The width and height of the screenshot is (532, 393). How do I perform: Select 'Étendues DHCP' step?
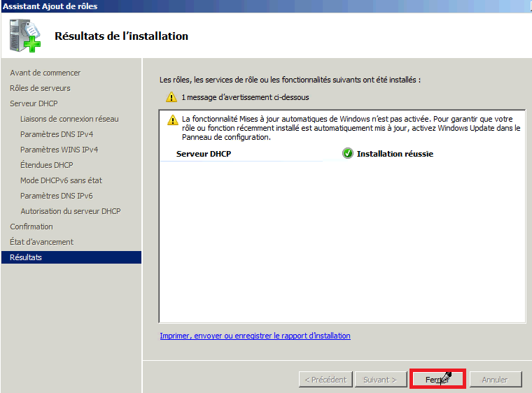[x=46, y=165]
